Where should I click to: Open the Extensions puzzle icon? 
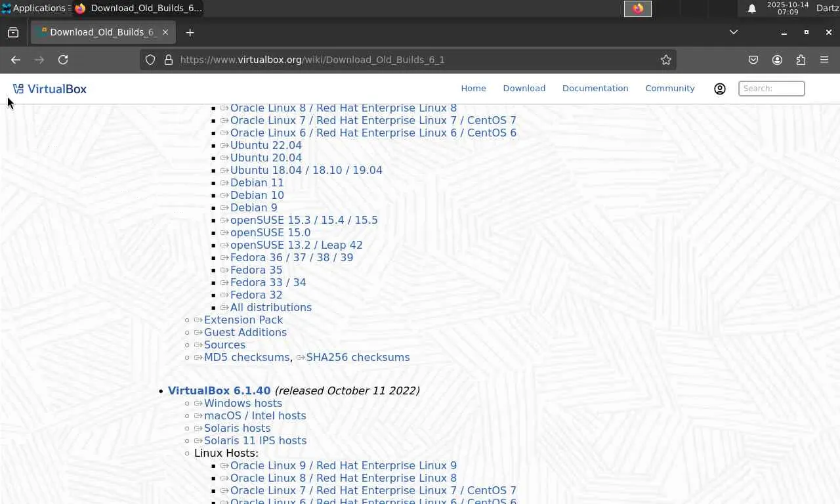[801, 60]
